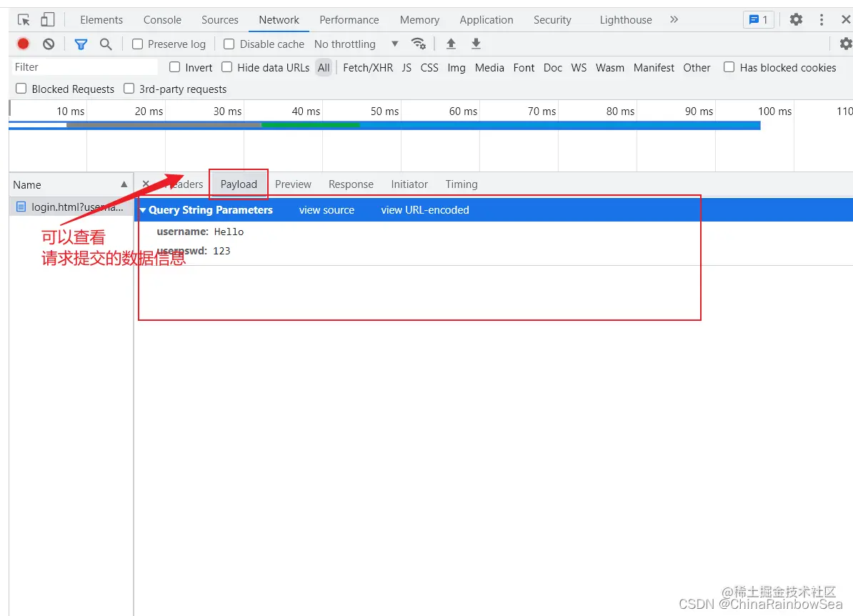Toggle the filter funnel icon

(81, 44)
